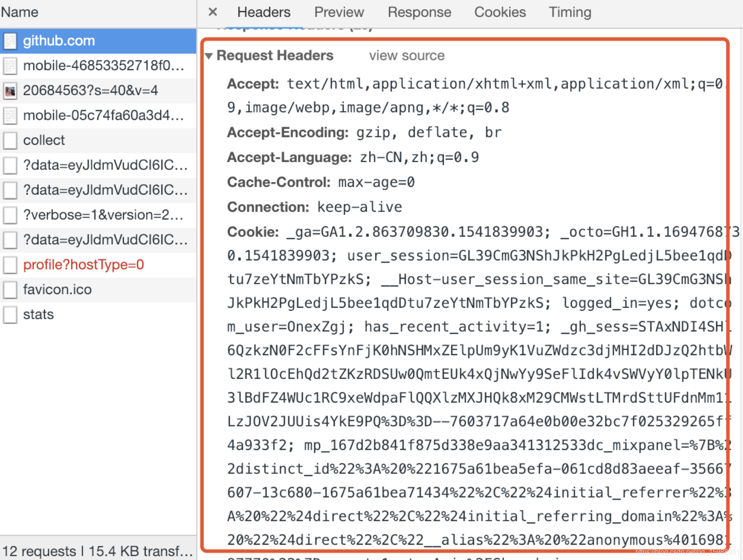Click the document icon beside github.com
Image resolution: width=743 pixels, height=560 pixels.
[10, 41]
